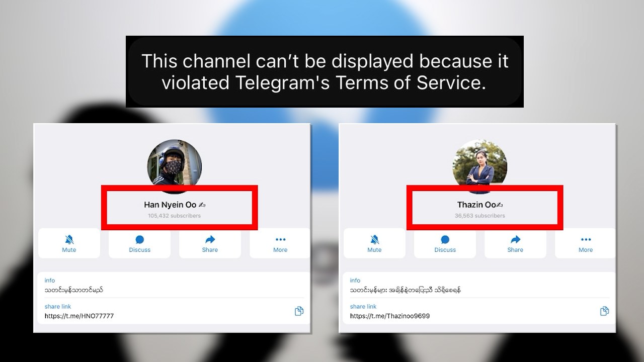Click the 105,432 subscribers count
644x362 pixels.
pyautogui.click(x=174, y=216)
